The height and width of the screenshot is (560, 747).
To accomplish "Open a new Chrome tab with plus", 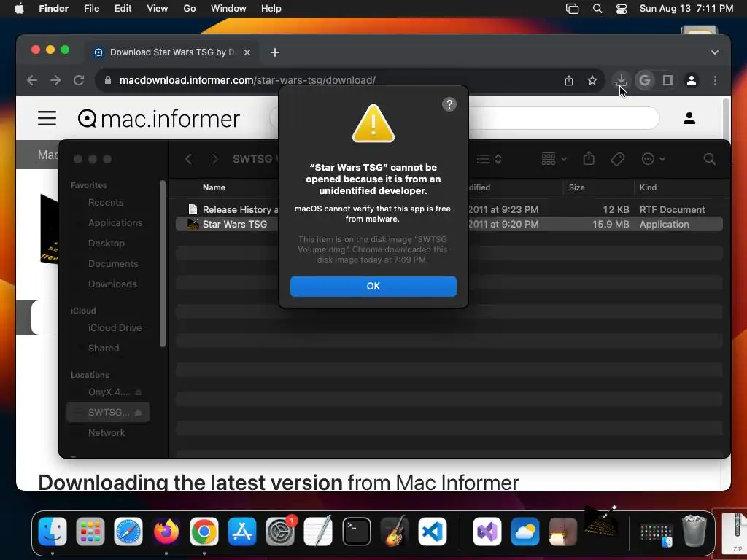I will (275, 52).
